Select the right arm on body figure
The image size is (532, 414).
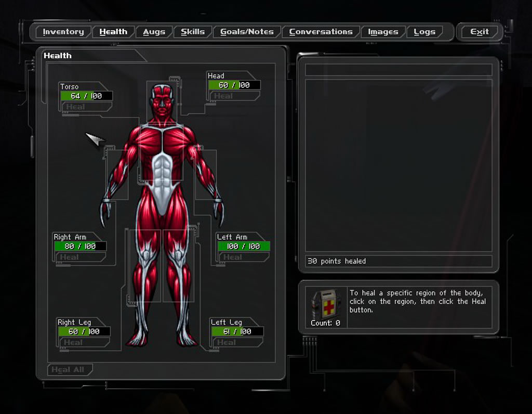coord(117,174)
